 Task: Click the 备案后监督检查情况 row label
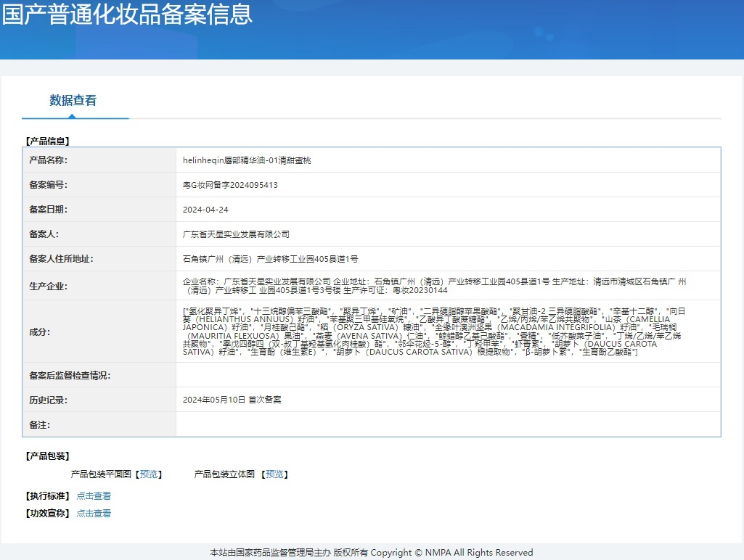(70, 376)
